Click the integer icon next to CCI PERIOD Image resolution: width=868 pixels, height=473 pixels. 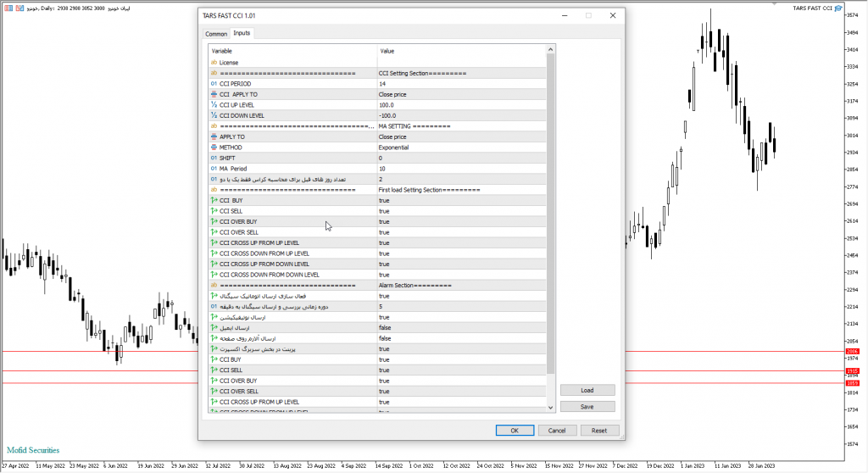pos(214,84)
